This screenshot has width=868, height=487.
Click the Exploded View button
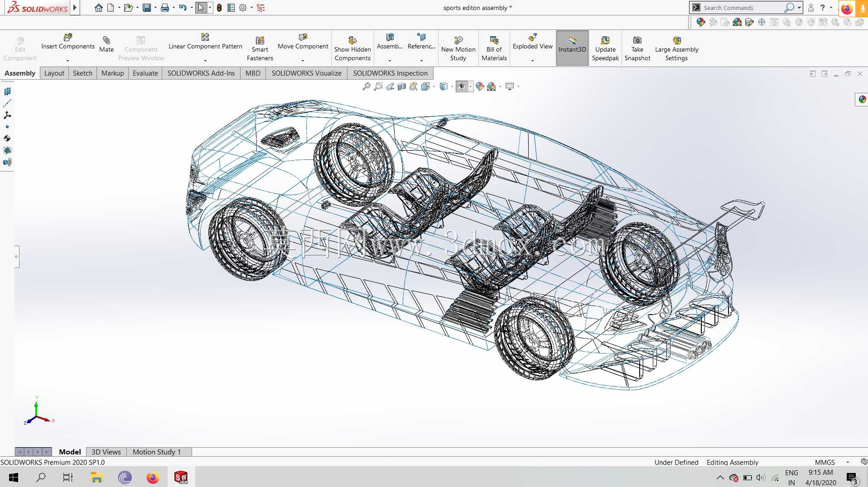(x=532, y=42)
